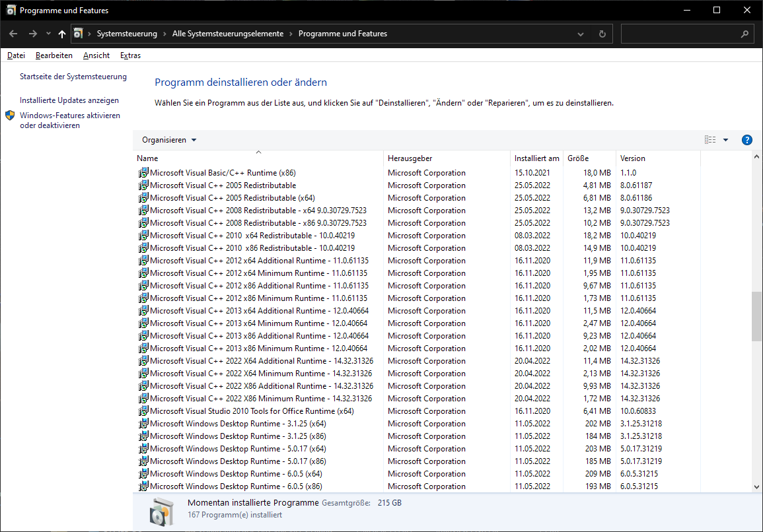The width and height of the screenshot is (763, 532).
Task: Click icon of Microsoft Visual Basic/C++ Runtime (x86)
Action: pos(143,173)
